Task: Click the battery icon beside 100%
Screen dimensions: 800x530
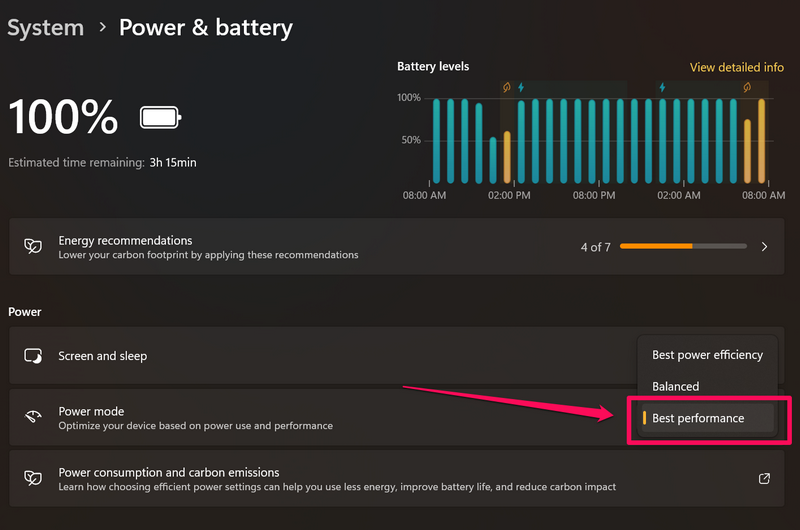Action: coord(160,118)
